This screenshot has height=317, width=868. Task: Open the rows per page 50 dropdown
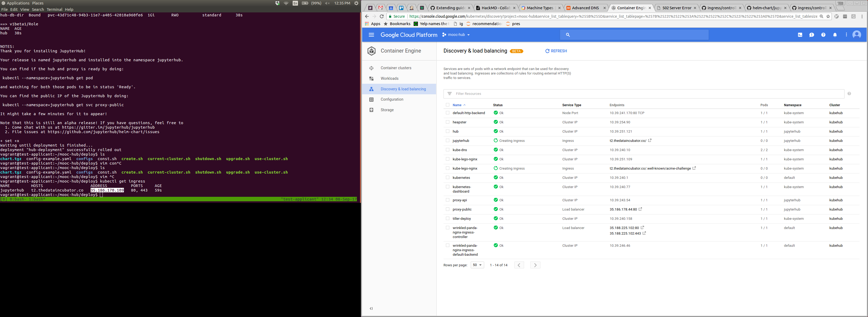[477, 265]
